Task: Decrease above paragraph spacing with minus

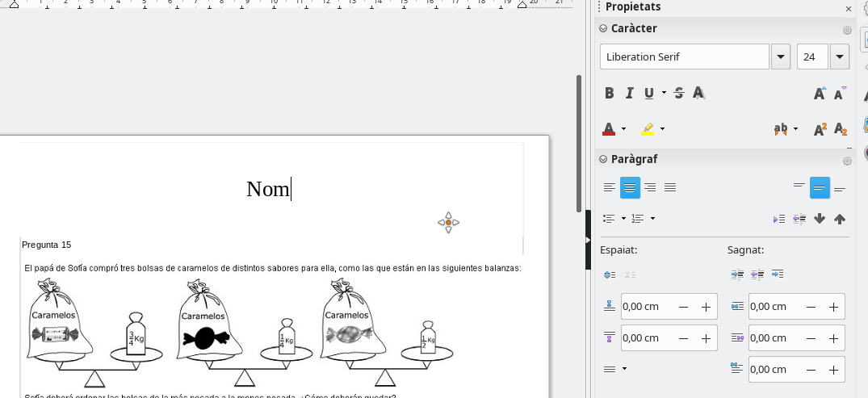Action: point(684,307)
